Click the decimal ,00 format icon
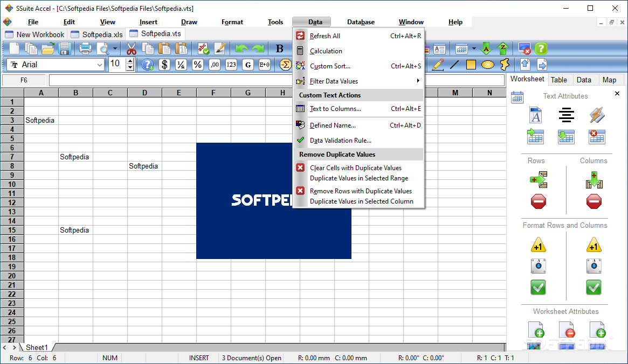Screen dimensions: 628x364 [214, 65]
